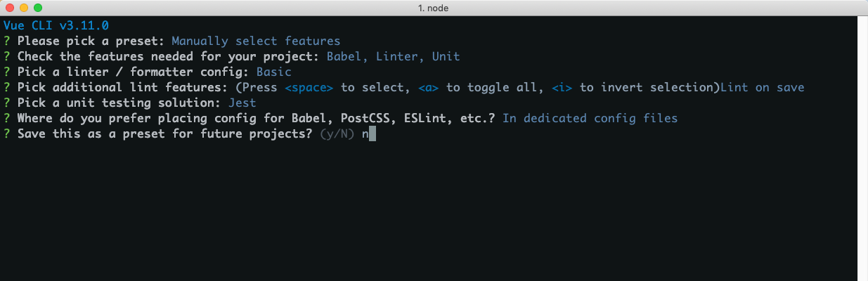This screenshot has width=868, height=281.
Task: Click the question mark before "Save this as a preset"
Action: point(6,133)
